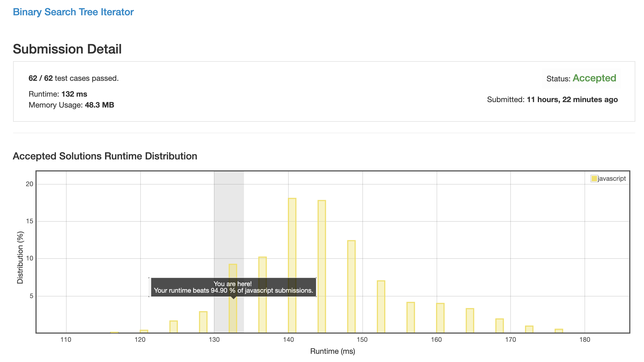Click the distribution bar near 144 ms
The image size is (644, 362).
click(x=322, y=266)
